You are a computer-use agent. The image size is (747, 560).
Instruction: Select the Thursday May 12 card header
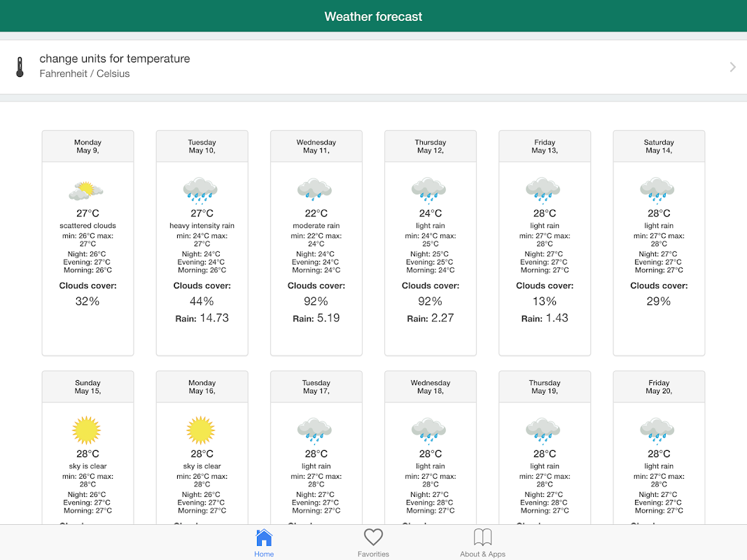click(x=431, y=146)
